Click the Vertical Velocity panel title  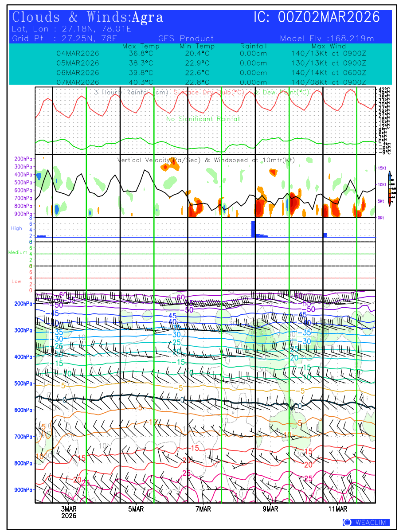pyautogui.click(x=206, y=160)
